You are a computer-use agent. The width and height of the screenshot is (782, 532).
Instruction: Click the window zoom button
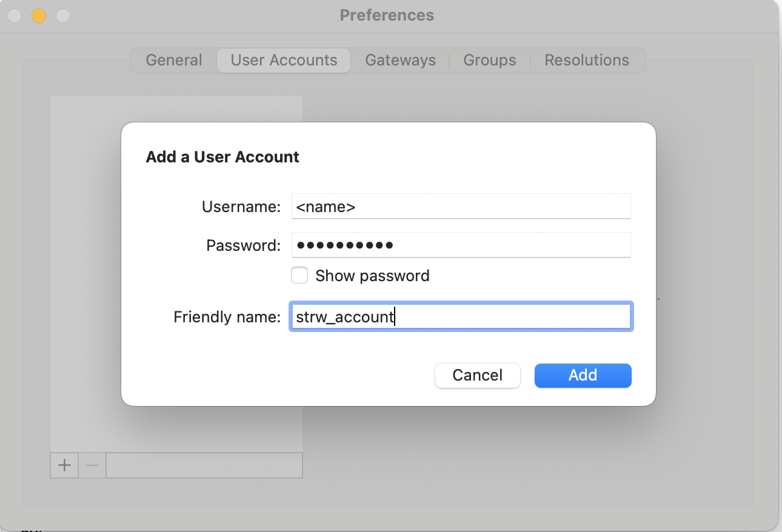click(x=63, y=16)
